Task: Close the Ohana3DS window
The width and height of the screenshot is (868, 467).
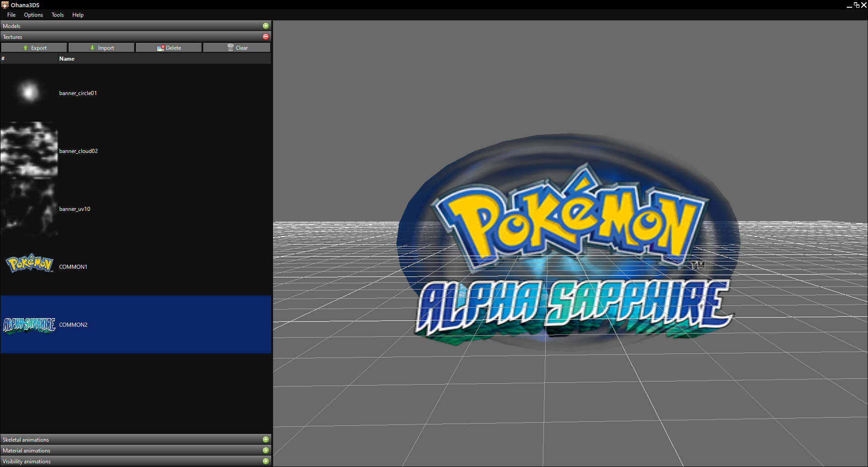Action: (x=864, y=5)
